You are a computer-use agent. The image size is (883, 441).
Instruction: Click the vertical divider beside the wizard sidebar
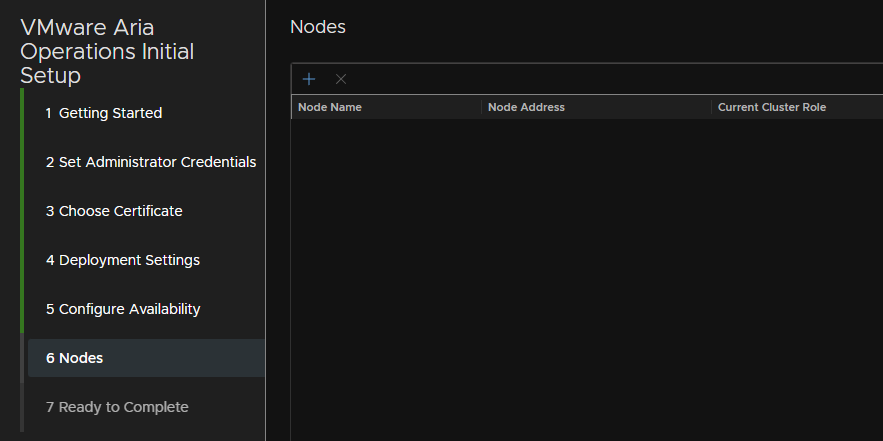pyautogui.click(x=265, y=220)
